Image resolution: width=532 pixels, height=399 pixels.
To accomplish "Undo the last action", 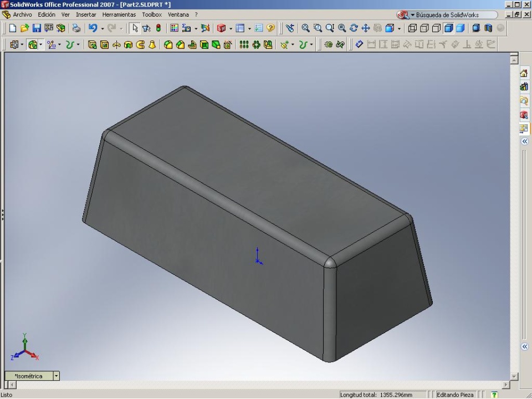I will 93,28.
